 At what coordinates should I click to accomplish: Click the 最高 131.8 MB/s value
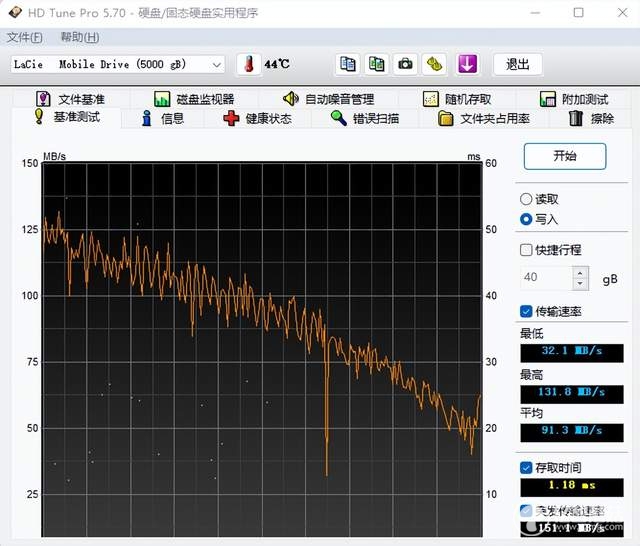tap(572, 394)
